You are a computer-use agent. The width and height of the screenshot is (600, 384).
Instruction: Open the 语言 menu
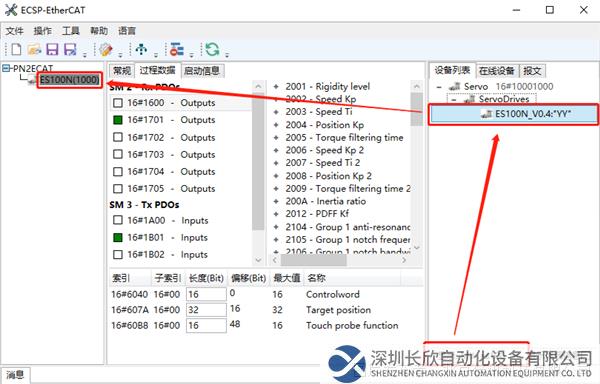[127, 31]
